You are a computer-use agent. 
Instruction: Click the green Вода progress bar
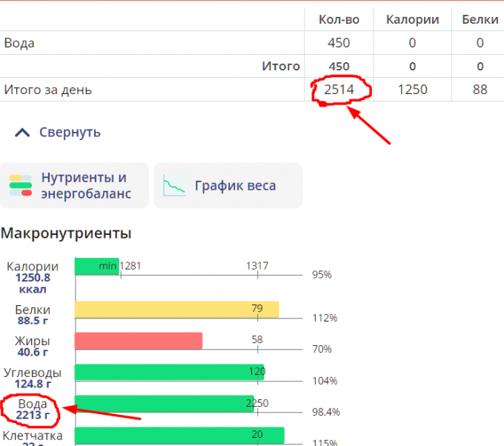[x=165, y=404]
